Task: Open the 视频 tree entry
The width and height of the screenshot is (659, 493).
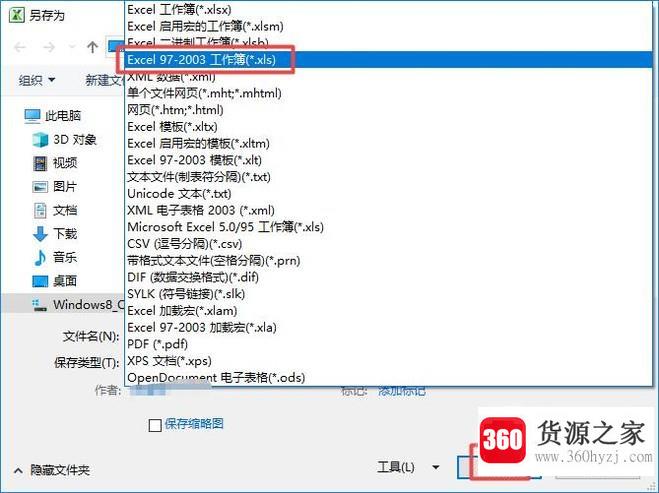Action: click(x=65, y=163)
